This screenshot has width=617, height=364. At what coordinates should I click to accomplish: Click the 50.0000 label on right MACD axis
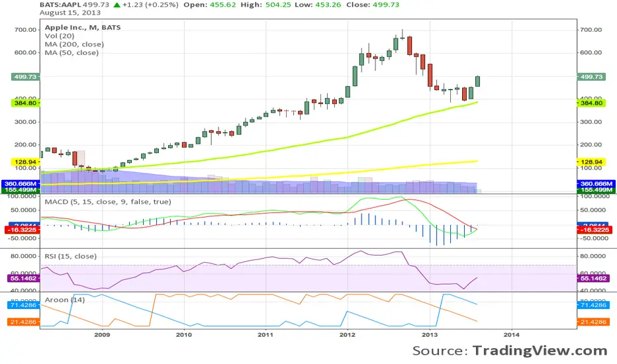[594, 210]
